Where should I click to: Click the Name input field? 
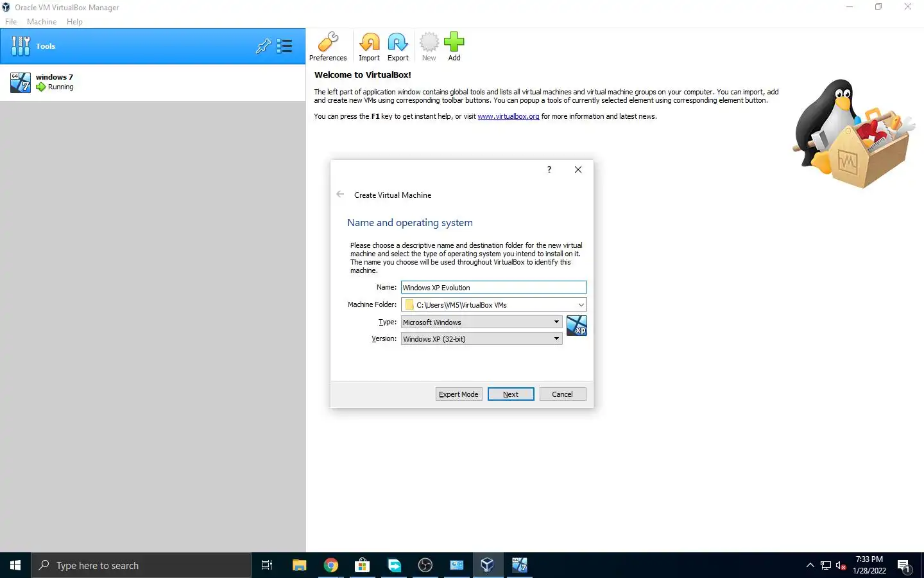(493, 287)
